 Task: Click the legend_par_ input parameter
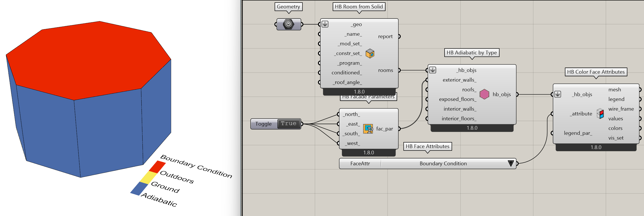point(578,133)
